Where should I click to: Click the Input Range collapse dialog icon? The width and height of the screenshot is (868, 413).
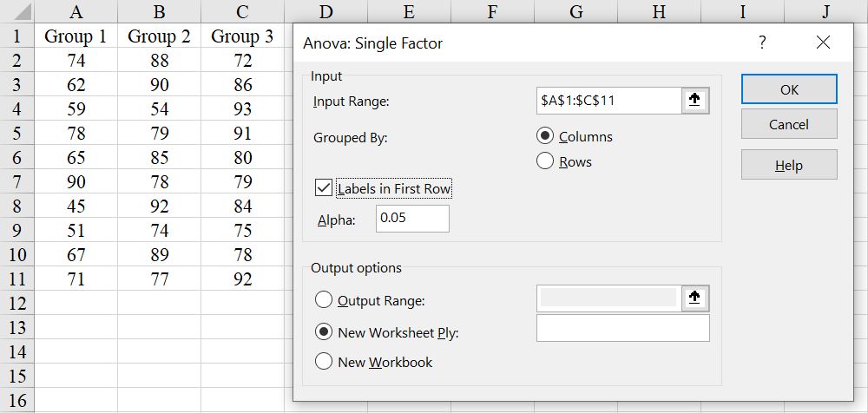[694, 101]
